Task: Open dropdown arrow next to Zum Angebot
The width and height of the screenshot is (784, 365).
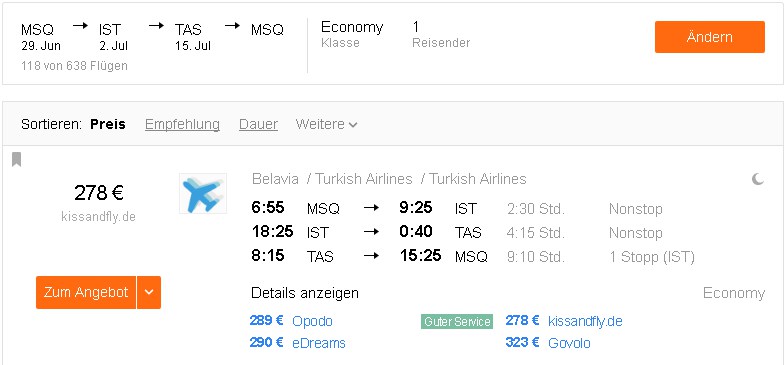Action: 149,292
